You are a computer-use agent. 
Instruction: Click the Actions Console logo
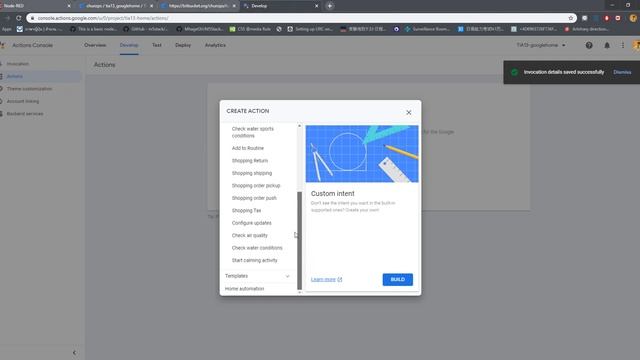[3, 45]
